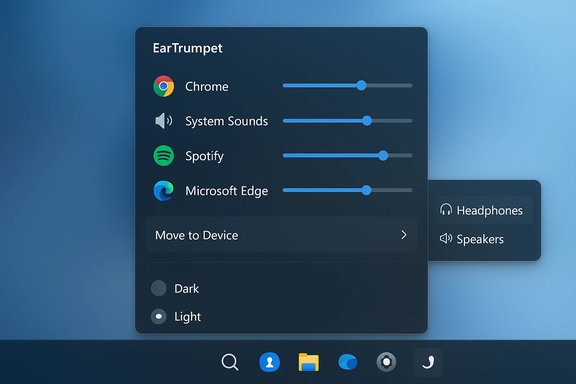Click the EarTrumpet title text

(x=187, y=48)
